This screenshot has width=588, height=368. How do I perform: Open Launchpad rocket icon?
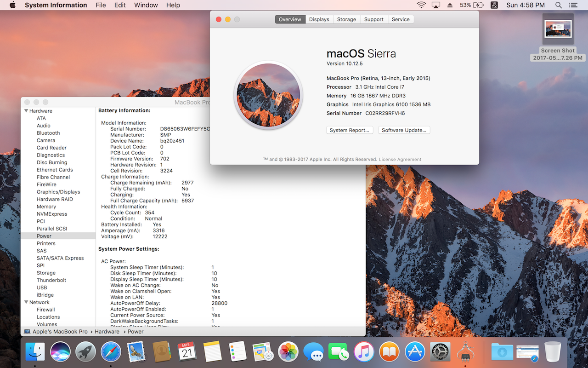click(85, 352)
